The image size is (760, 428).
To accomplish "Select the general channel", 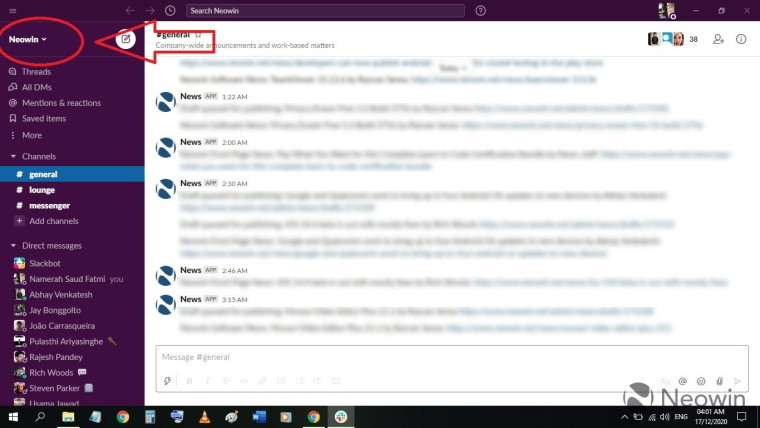I will click(72, 174).
